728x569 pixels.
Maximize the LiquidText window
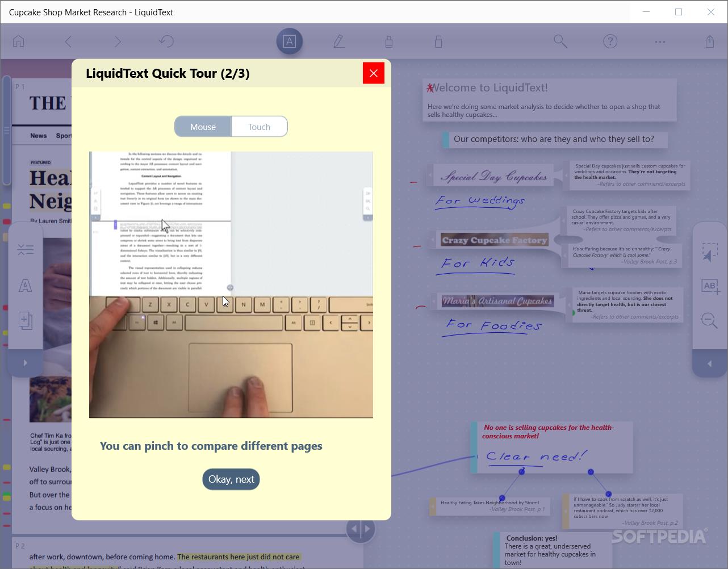click(x=678, y=12)
